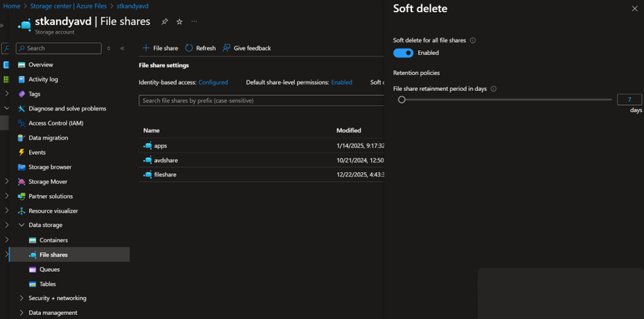The height and width of the screenshot is (319, 644).
Task: Disable soft delete for all file shares
Action: 403,53
